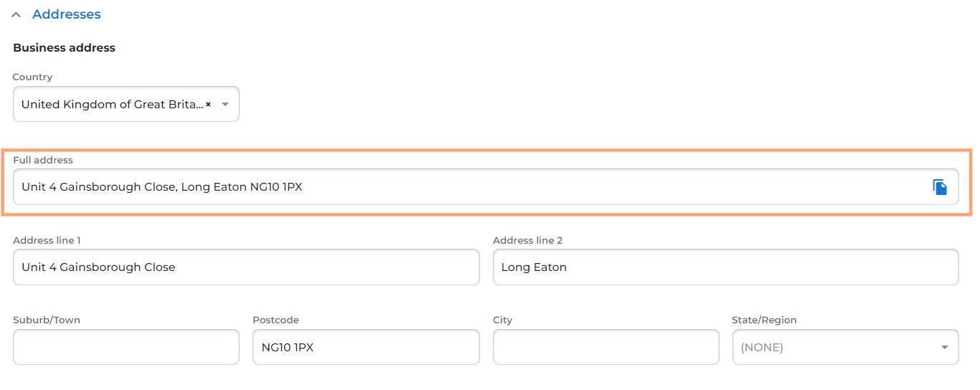980x390 pixels.
Task: Click the empty City input field
Action: (x=606, y=347)
